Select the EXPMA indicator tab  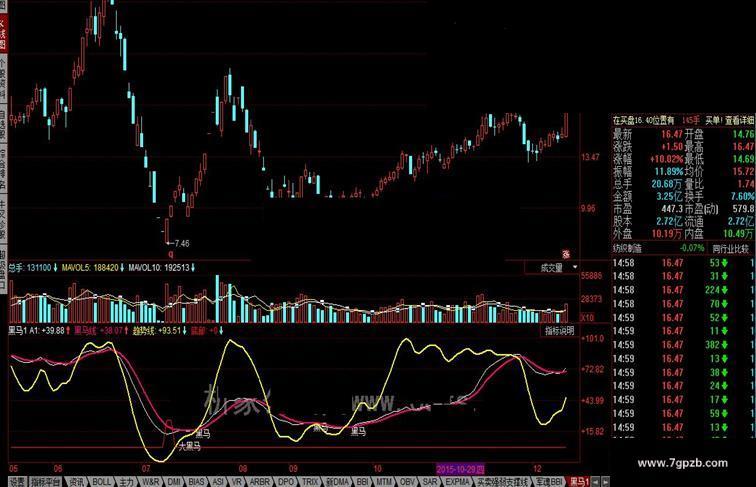pos(458,481)
